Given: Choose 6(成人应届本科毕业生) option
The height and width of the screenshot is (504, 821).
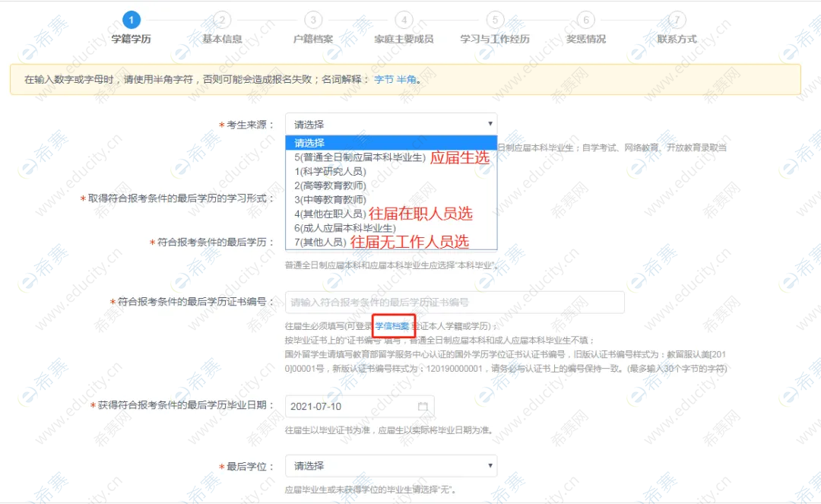Looking at the screenshot, I should click(x=345, y=228).
